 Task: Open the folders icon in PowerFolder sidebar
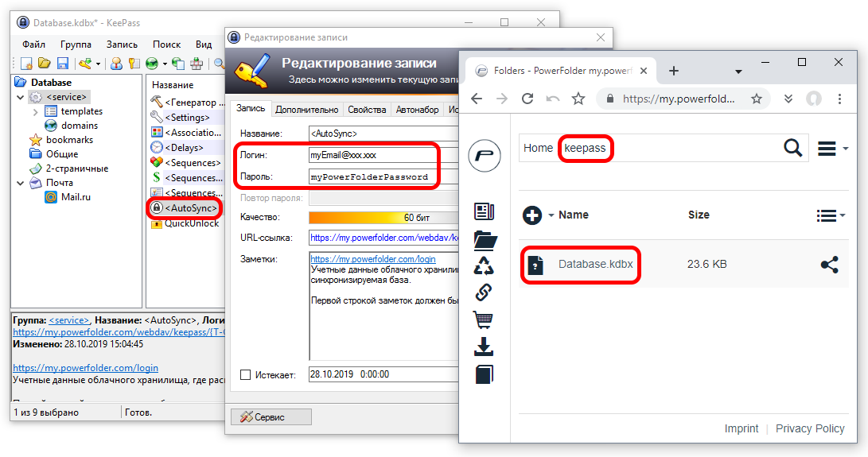click(x=485, y=239)
